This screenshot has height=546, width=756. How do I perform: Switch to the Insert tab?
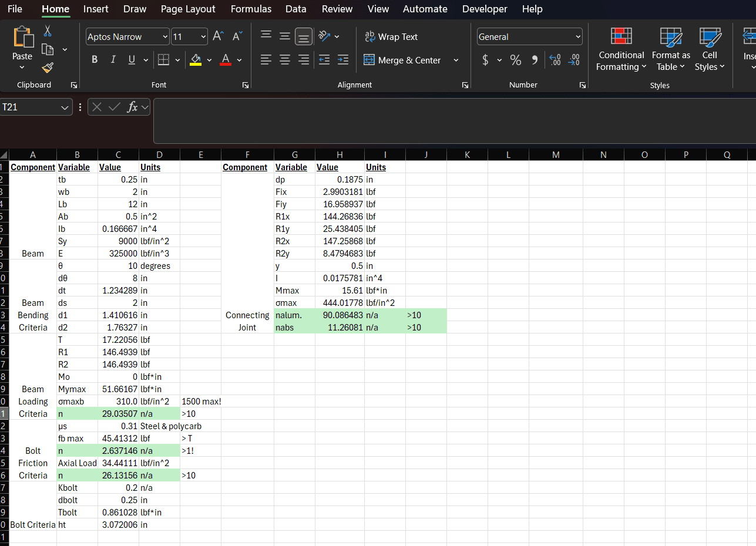coord(96,9)
